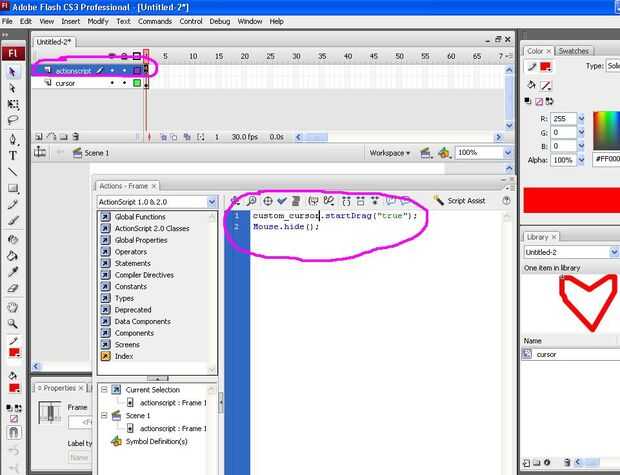Screen dimensions: 620x475
Task: Select the Hand tool
Action: click(13, 307)
